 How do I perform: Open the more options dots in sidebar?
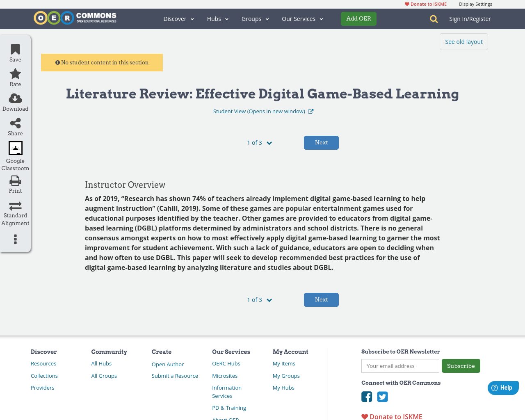[x=15, y=239]
